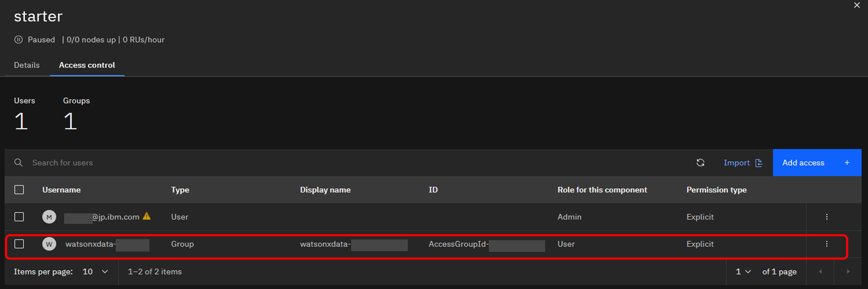This screenshot has width=868, height=289.
Task: Open overflow menu for the jp.ibm.com user row
Action: click(x=827, y=217)
